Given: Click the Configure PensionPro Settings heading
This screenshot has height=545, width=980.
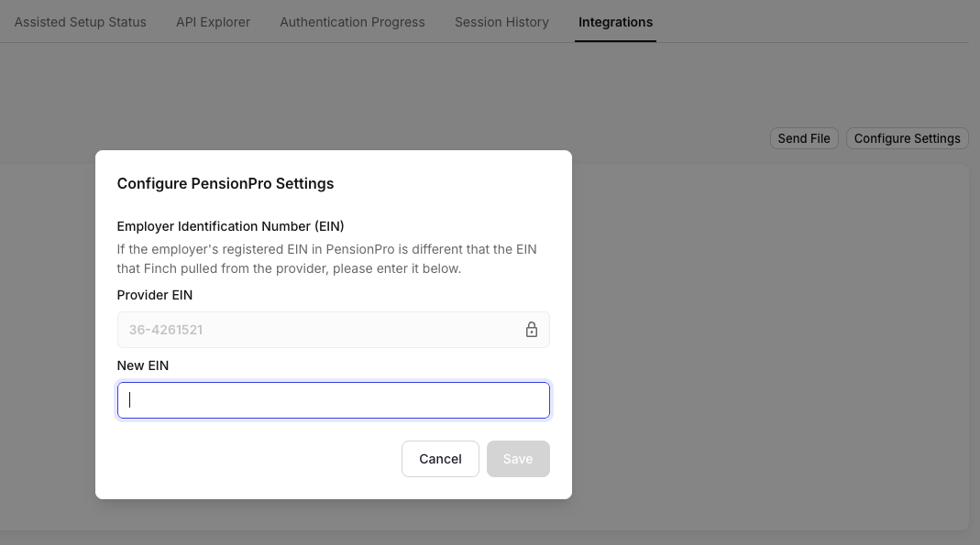Looking at the screenshot, I should tap(226, 183).
